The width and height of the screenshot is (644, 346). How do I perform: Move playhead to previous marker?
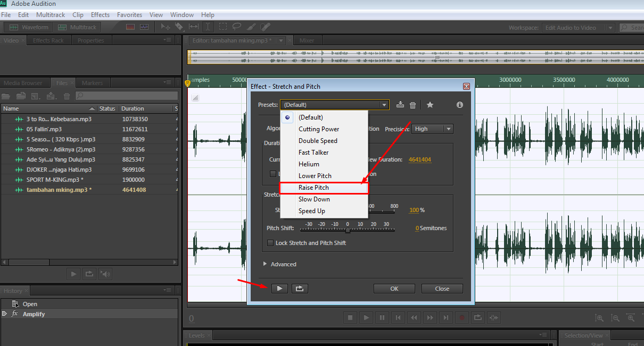pyautogui.click(x=398, y=318)
